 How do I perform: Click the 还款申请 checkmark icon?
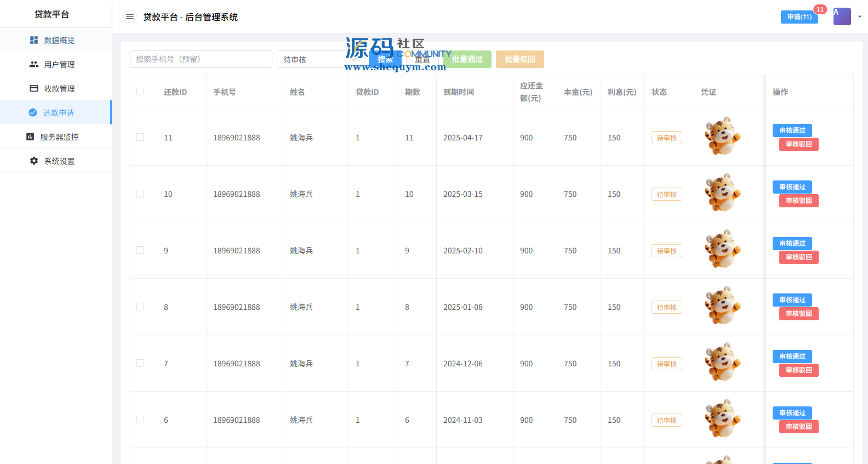click(33, 112)
